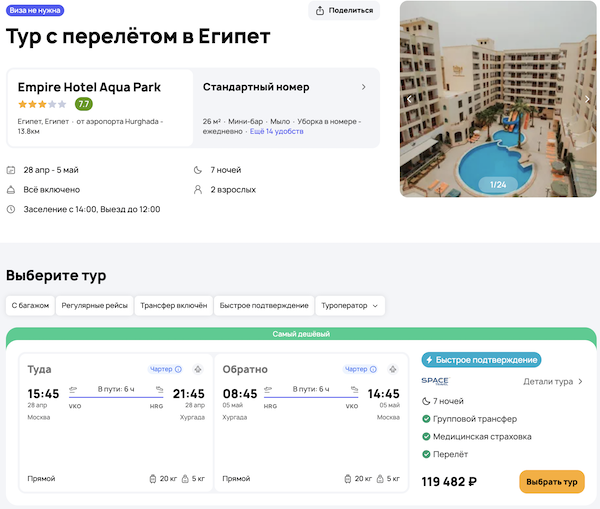The image size is (600, 509).
Task: Enable the Быстрое подтверждение filter chip
Action: tap(263, 306)
